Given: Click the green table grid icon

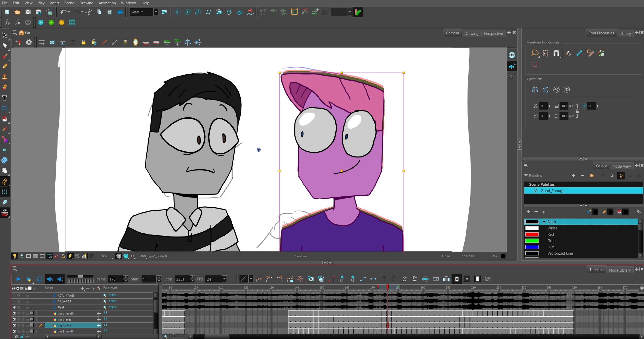Looking at the screenshot, I should tap(72, 22).
